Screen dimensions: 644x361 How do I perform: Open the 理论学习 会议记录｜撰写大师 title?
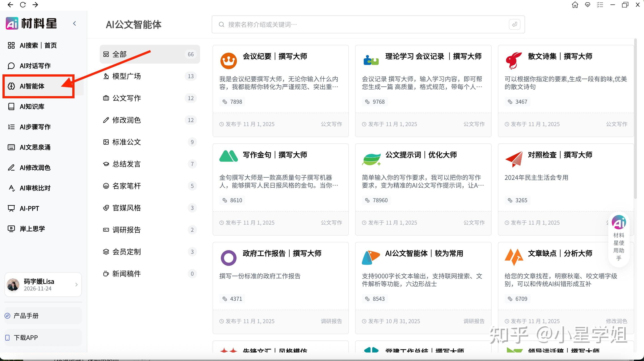point(433,56)
